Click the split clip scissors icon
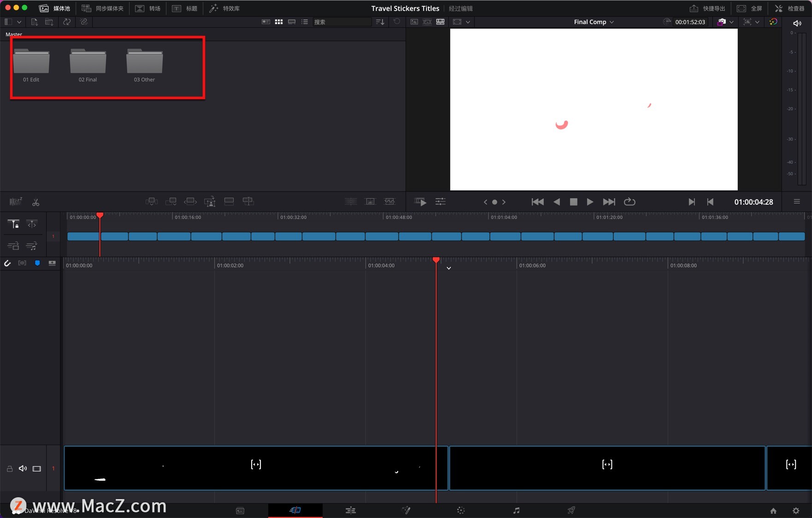812x518 pixels. [35, 202]
